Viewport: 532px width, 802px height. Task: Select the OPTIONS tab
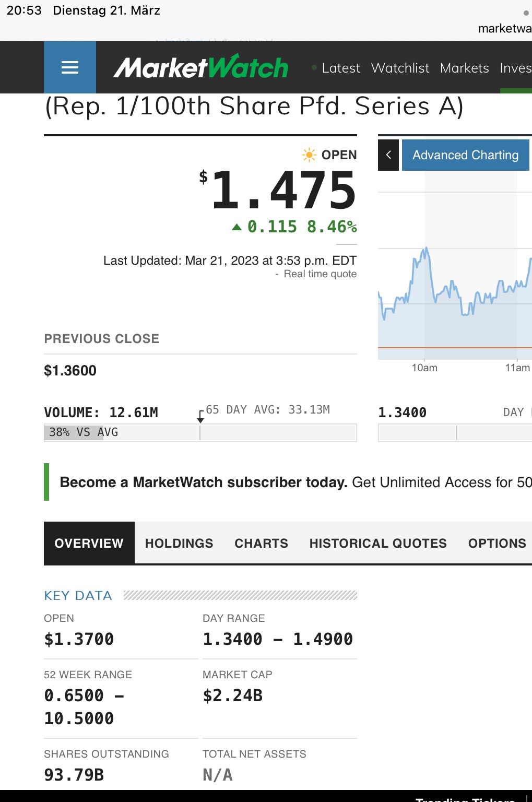pyautogui.click(x=496, y=543)
